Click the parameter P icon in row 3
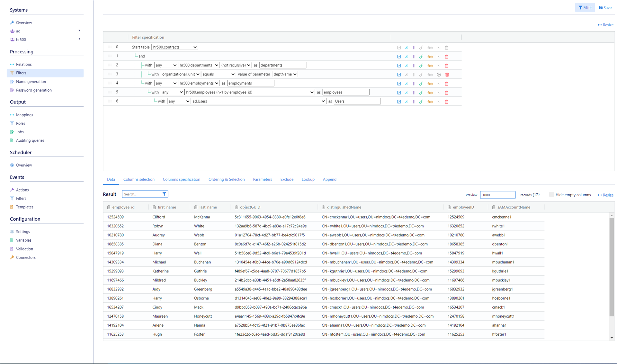The image size is (617, 364). [x=439, y=75]
